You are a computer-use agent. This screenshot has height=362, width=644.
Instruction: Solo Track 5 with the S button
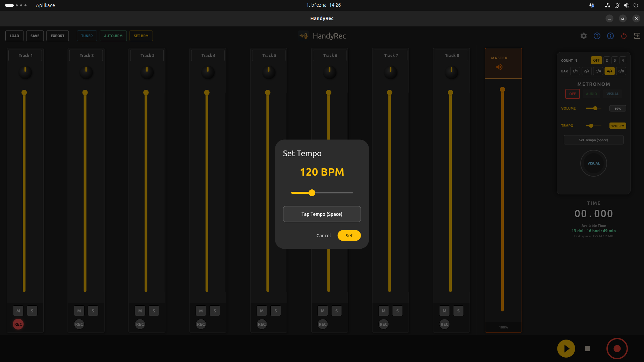click(x=275, y=311)
